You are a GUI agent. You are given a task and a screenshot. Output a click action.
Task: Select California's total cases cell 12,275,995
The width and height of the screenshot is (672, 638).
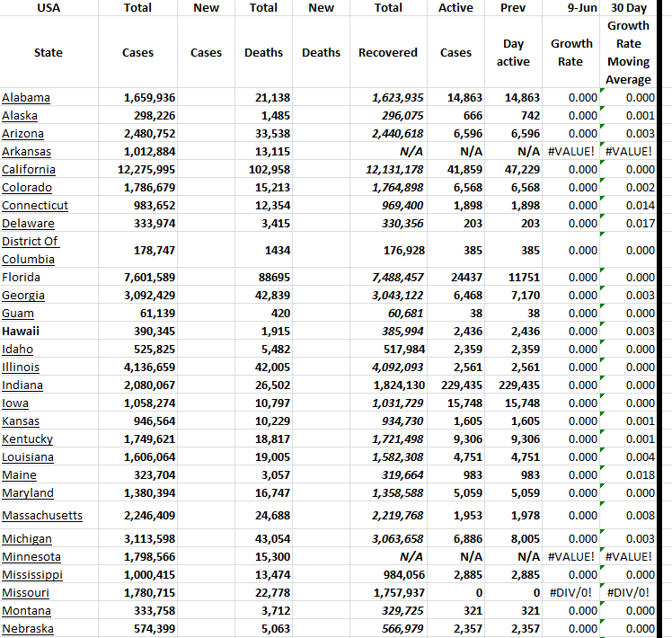[x=146, y=169]
